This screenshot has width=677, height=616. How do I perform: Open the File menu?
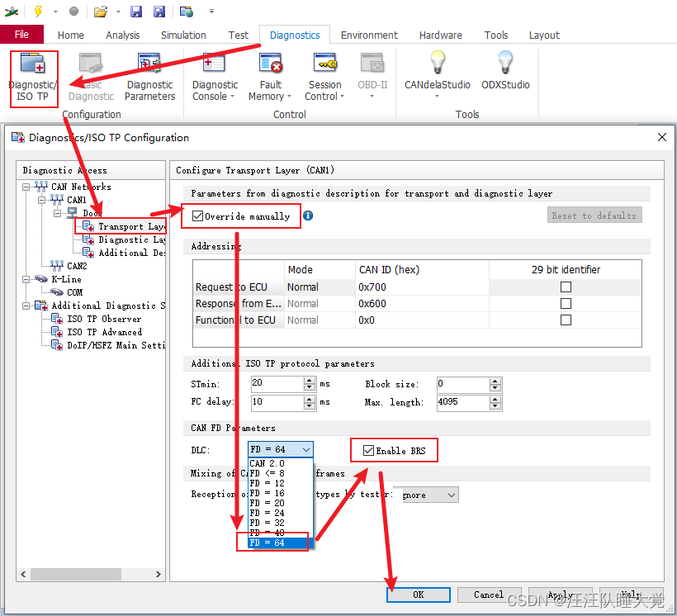click(x=21, y=35)
